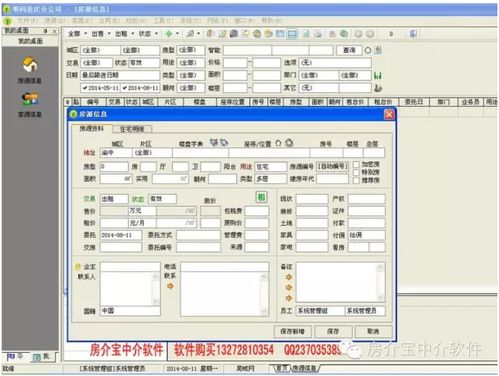
Task: Click the blue grid view toolbar icon
Action: 292,34
